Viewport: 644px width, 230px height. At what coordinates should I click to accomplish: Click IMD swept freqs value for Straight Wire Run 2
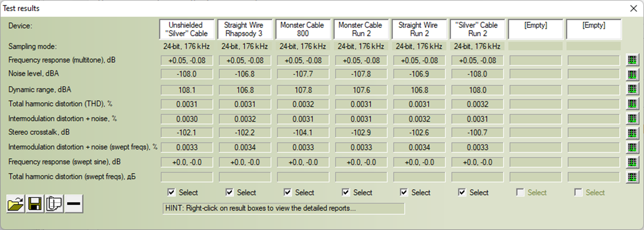[419, 147]
